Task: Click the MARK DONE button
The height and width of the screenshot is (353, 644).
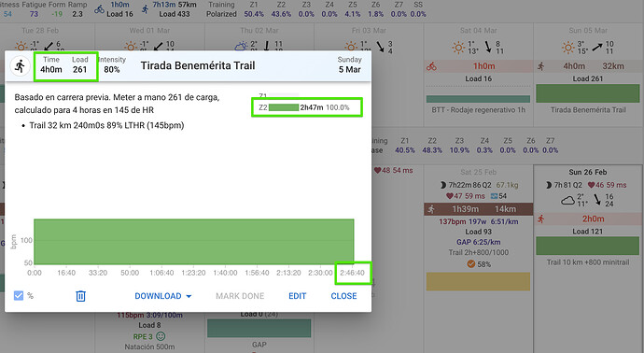Action: [240, 296]
